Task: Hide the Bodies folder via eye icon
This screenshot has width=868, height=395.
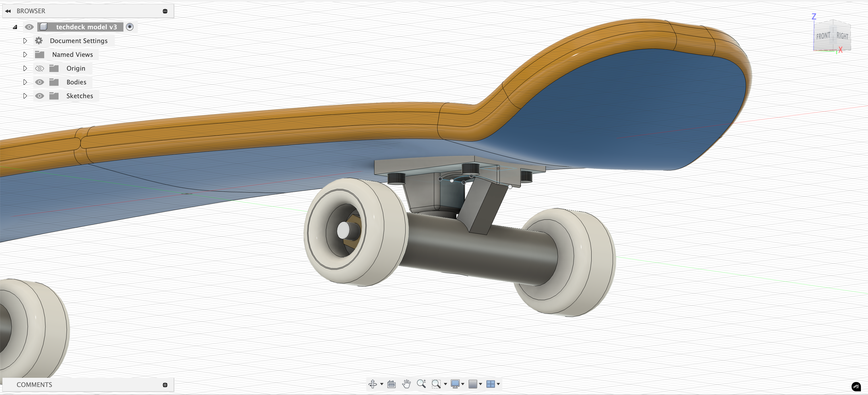Action: [39, 82]
